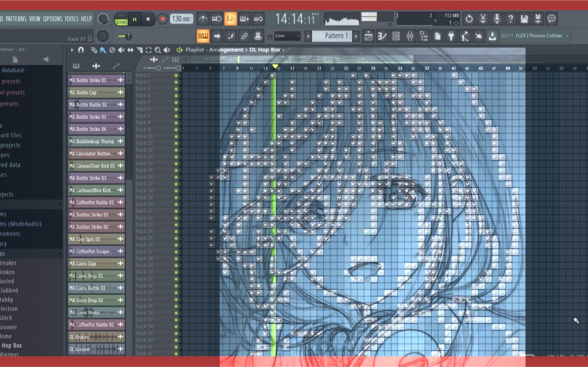Mute Track 10 green LED
This screenshot has width=588, height=367.
click(176, 136)
